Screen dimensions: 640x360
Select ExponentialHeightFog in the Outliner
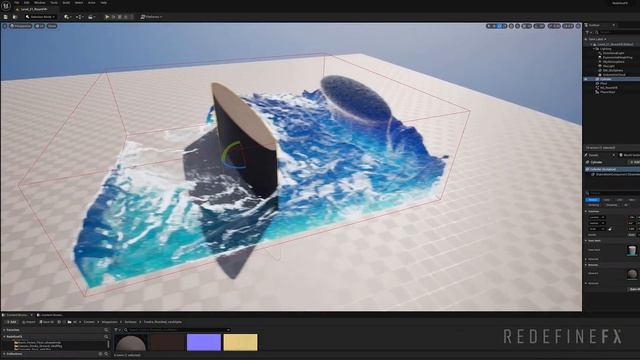[x=618, y=58]
